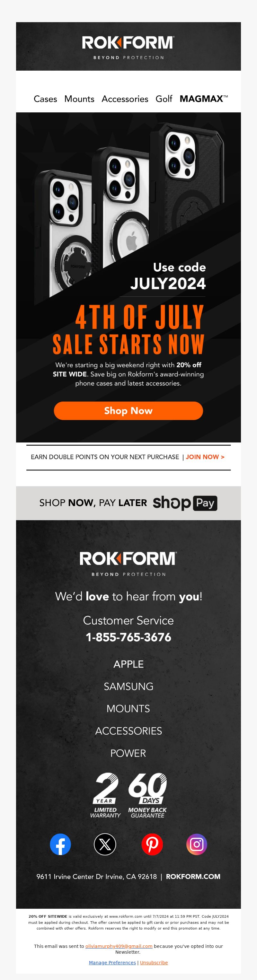Viewport: 257px width, 980px height.
Task: Click the Shop Pay logo
Action: click(185, 503)
